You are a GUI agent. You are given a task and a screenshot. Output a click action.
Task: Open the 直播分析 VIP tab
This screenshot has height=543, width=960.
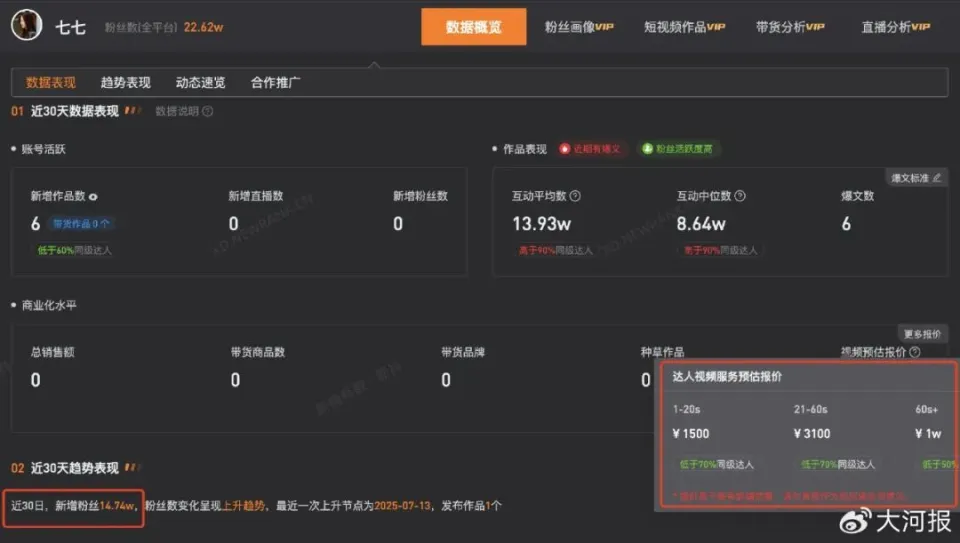tap(895, 27)
